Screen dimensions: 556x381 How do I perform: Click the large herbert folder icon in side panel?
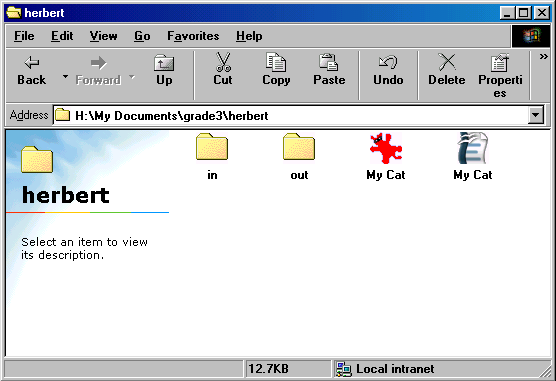37,159
